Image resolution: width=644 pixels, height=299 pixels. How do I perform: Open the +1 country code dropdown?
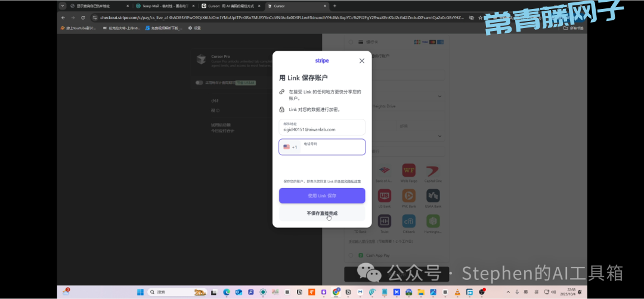click(290, 147)
